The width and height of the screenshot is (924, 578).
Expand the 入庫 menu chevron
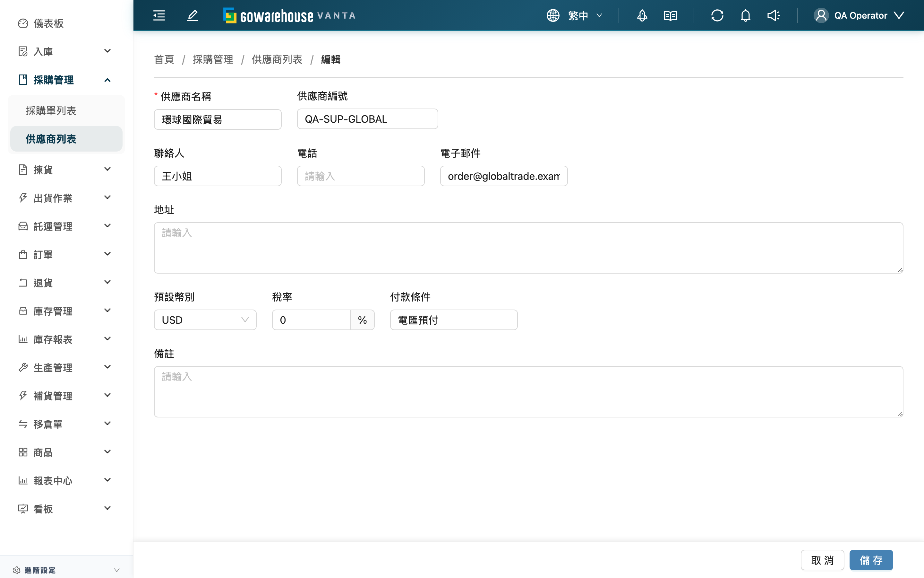[x=107, y=51]
